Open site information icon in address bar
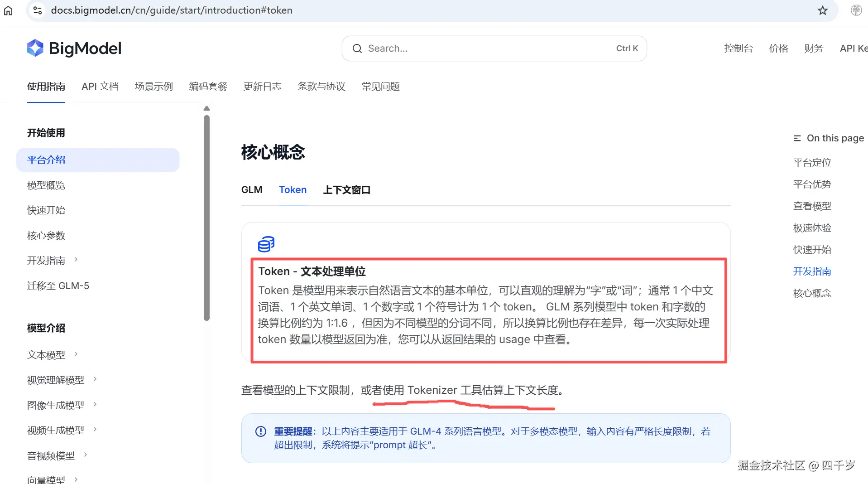 (x=37, y=10)
